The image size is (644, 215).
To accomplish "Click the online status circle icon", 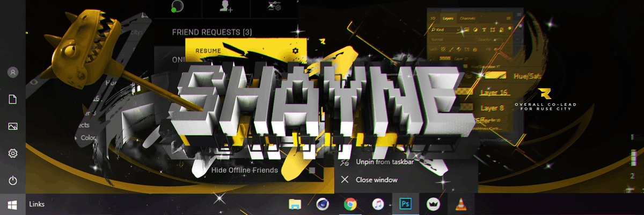I will 178,6.
